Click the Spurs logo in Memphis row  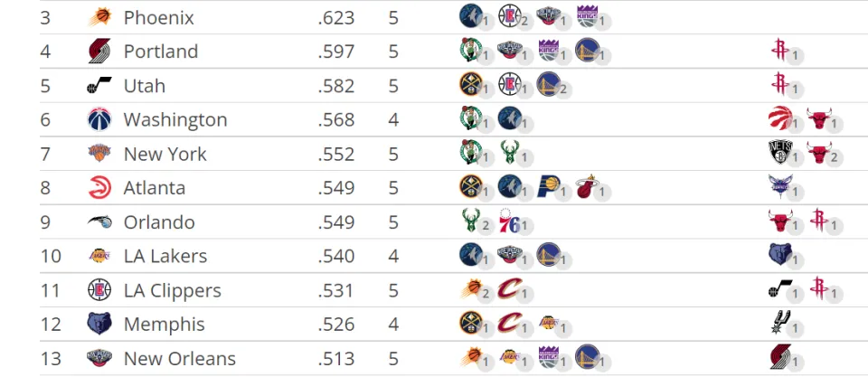tap(780, 322)
